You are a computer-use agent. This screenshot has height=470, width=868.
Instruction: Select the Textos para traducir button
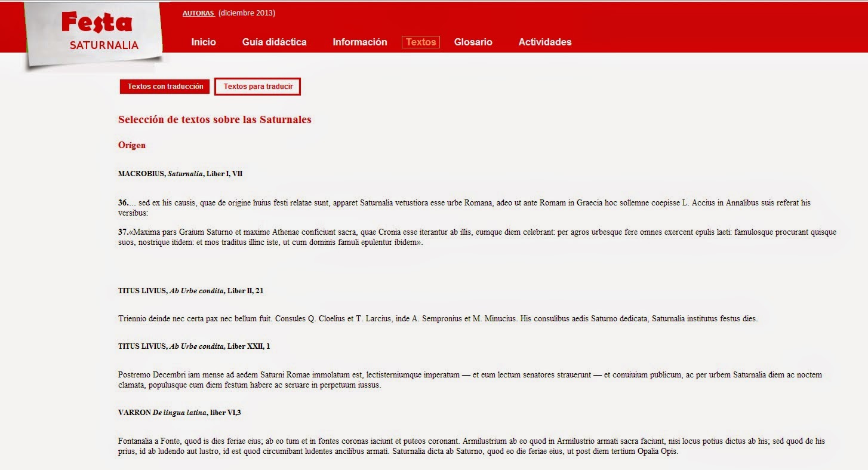(x=258, y=87)
